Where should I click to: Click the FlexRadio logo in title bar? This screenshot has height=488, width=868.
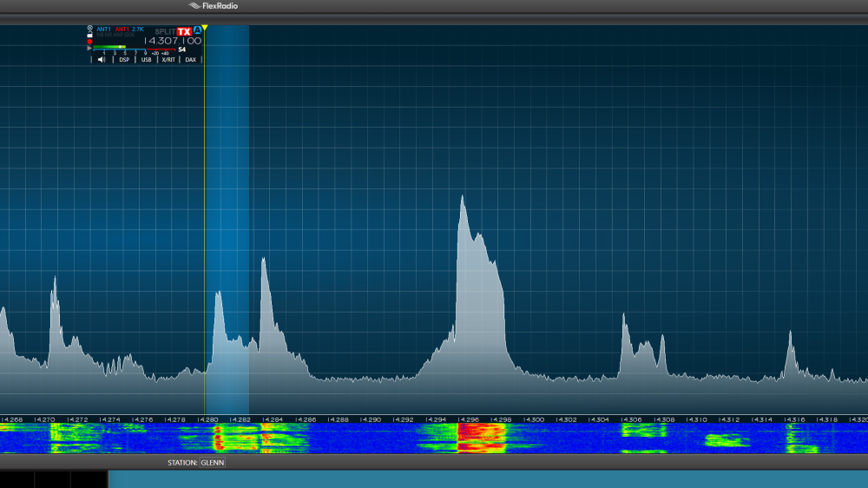coord(214,5)
